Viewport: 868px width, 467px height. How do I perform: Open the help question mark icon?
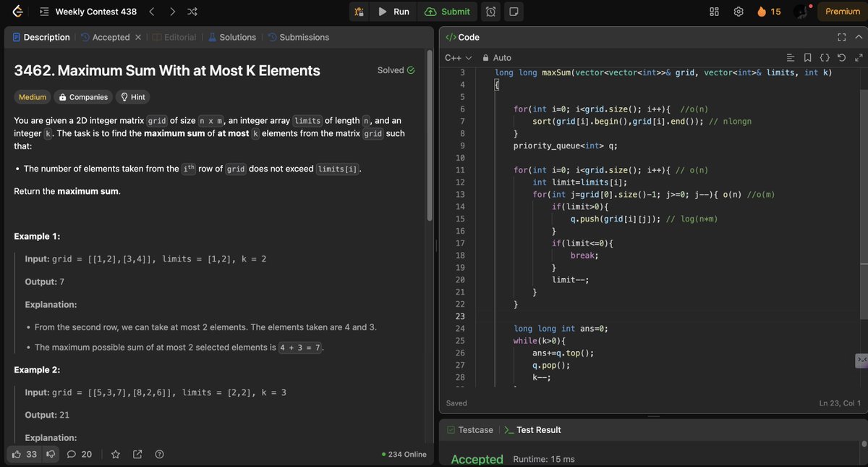pos(159,454)
